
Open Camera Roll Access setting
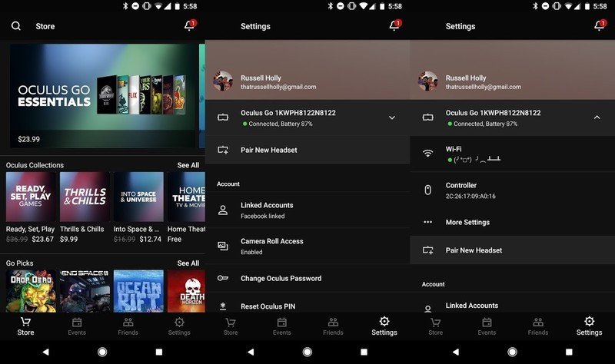click(x=307, y=246)
